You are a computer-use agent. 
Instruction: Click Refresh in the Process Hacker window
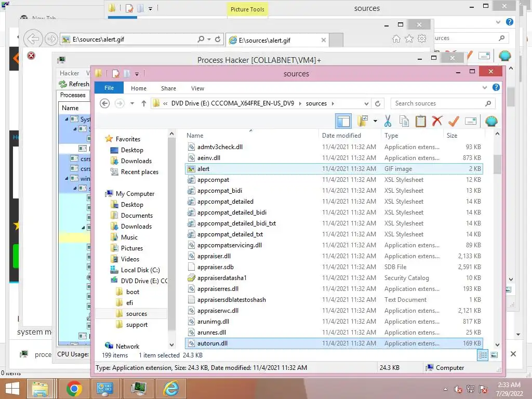tap(74, 84)
